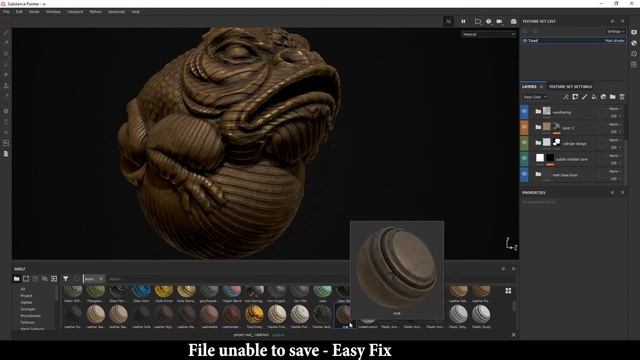
Task: Select the polygon fill tool in left toolbar
Action: 6,64
